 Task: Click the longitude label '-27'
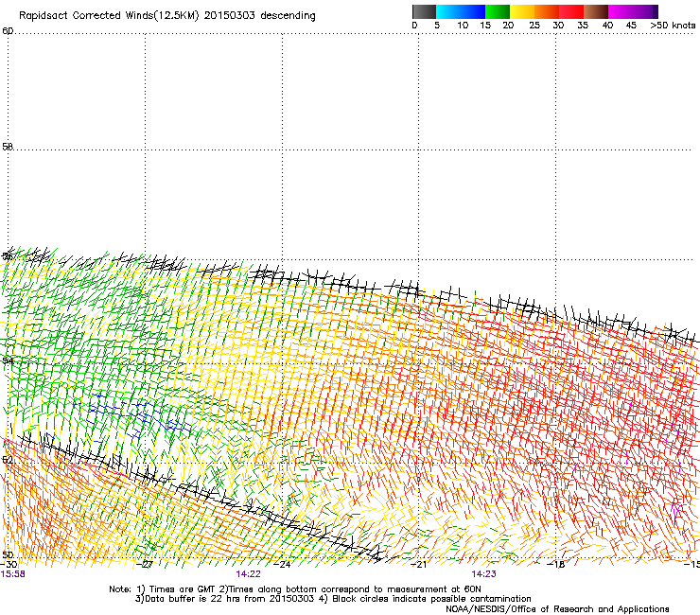click(x=145, y=565)
